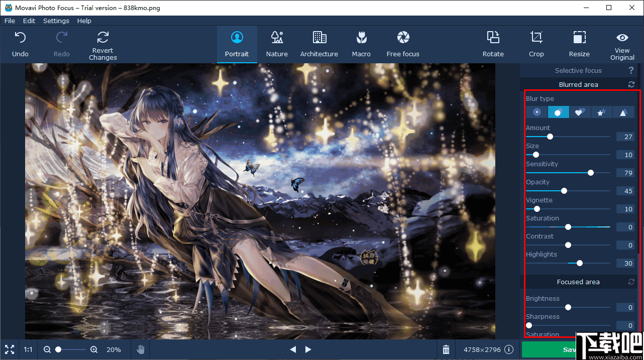Screen dimensions: 644x360
Task: Choose the hearts blur type
Action: point(580,112)
